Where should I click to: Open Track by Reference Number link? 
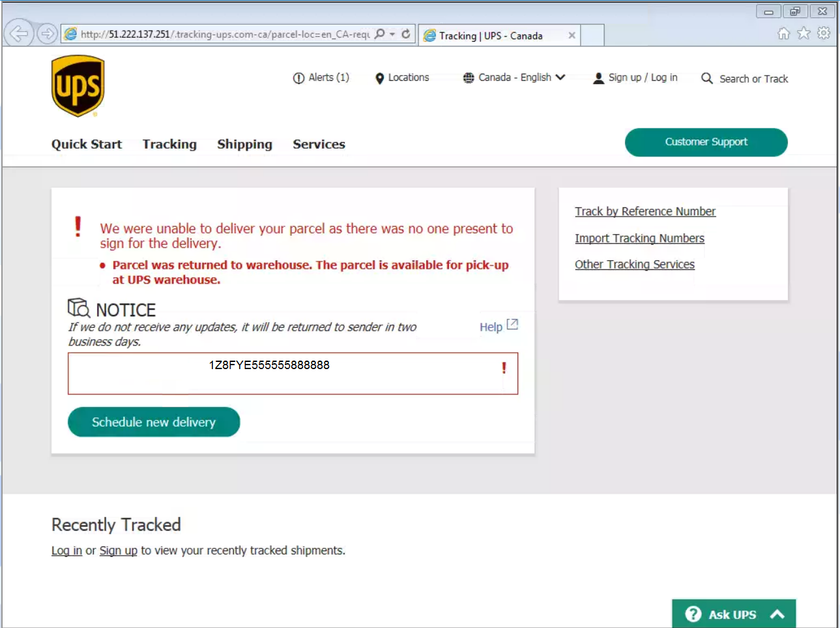pos(645,211)
